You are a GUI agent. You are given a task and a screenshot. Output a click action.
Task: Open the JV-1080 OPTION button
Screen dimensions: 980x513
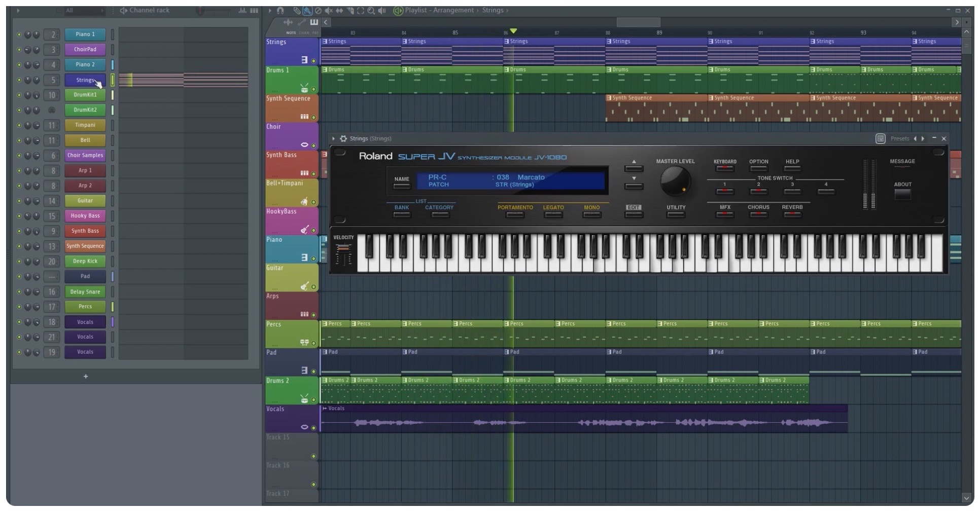click(x=758, y=168)
